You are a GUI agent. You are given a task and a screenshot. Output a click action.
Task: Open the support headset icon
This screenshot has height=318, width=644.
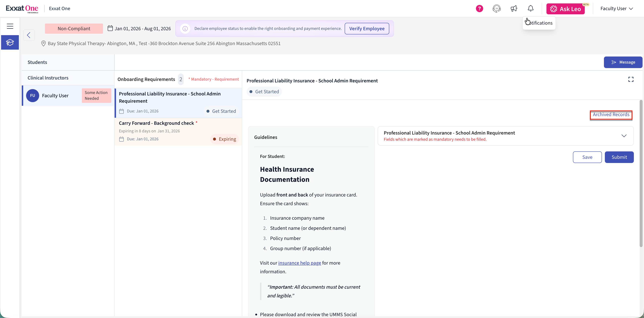click(496, 9)
